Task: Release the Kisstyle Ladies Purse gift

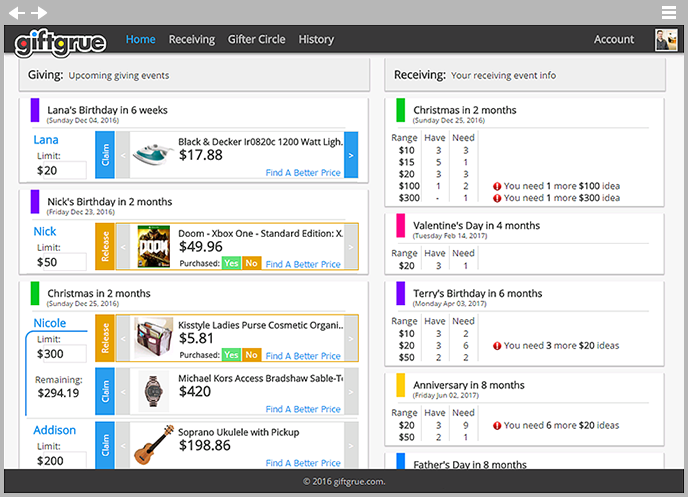Action: click(105, 338)
